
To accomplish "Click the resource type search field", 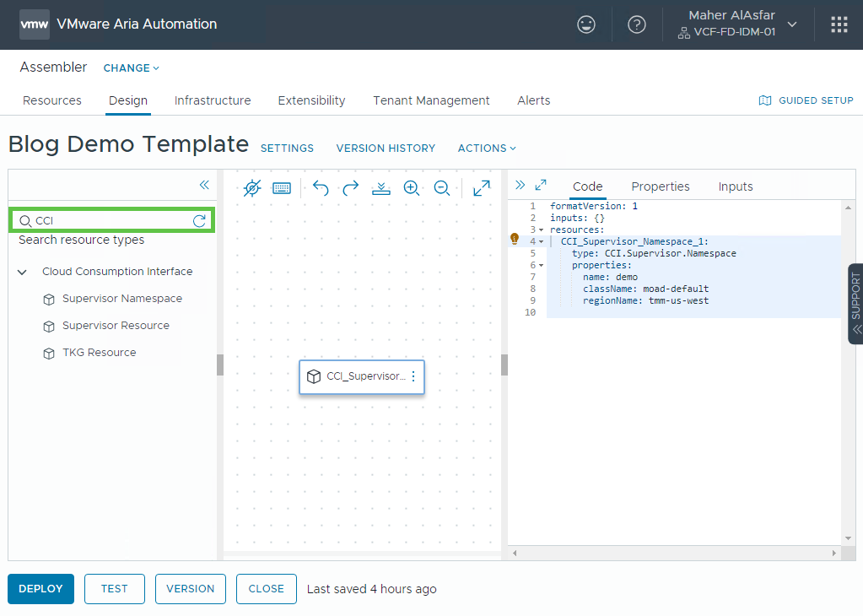I will [x=110, y=221].
